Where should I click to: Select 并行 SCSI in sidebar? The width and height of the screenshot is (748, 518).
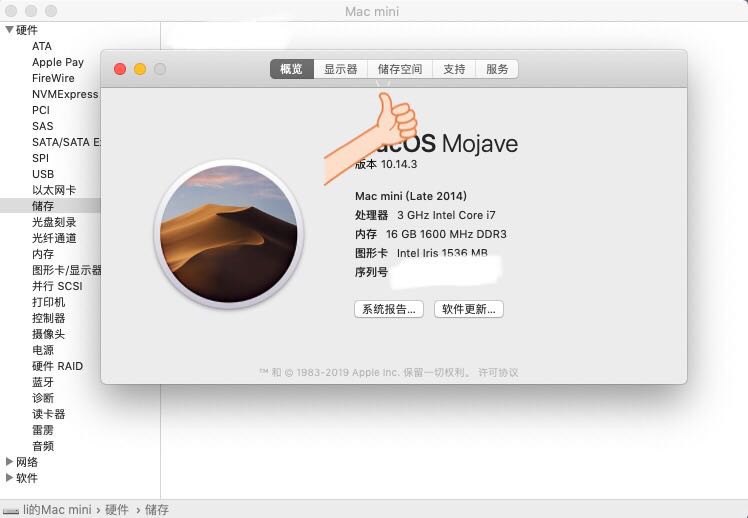click(57, 286)
